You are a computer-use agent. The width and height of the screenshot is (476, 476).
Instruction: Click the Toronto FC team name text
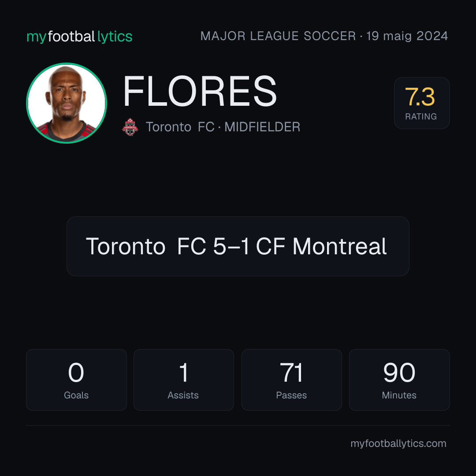tap(180, 127)
